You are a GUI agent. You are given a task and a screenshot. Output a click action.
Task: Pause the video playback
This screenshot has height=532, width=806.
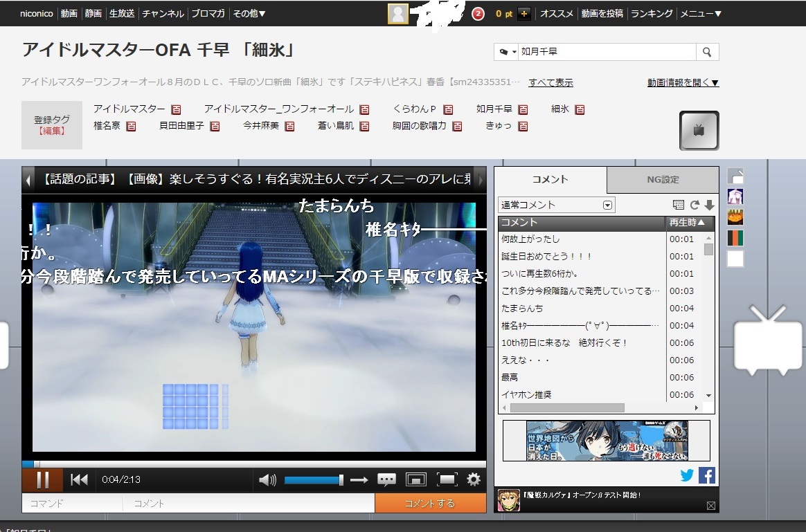43,480
